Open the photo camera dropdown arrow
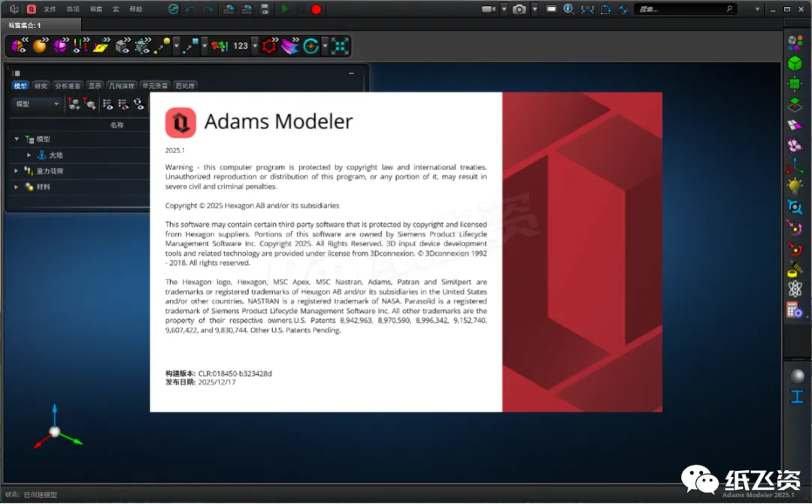This screenshot has width=812, height=504. click(x=535, y=9)
